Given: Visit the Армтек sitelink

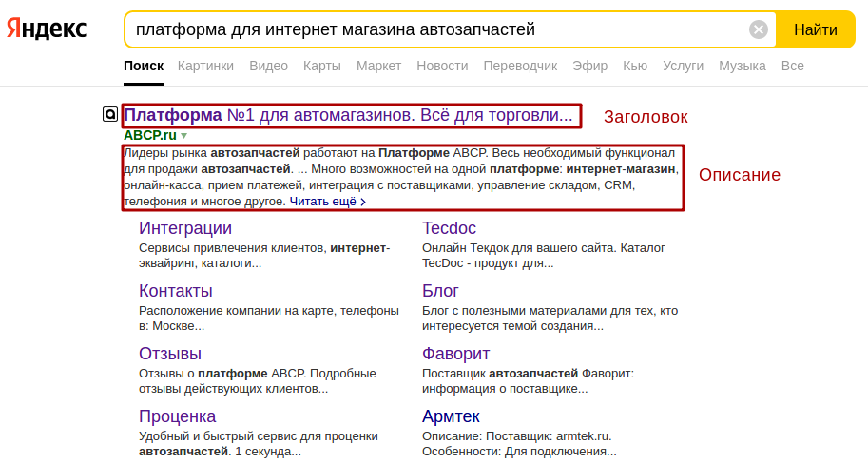Looking at the screenshot, I should point(451,416).
